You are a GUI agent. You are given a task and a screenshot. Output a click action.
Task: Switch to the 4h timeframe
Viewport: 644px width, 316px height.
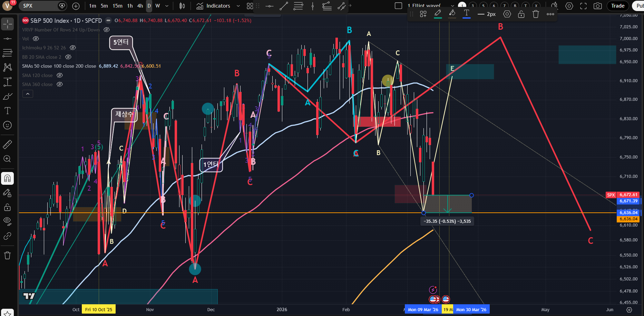[140, 6]
